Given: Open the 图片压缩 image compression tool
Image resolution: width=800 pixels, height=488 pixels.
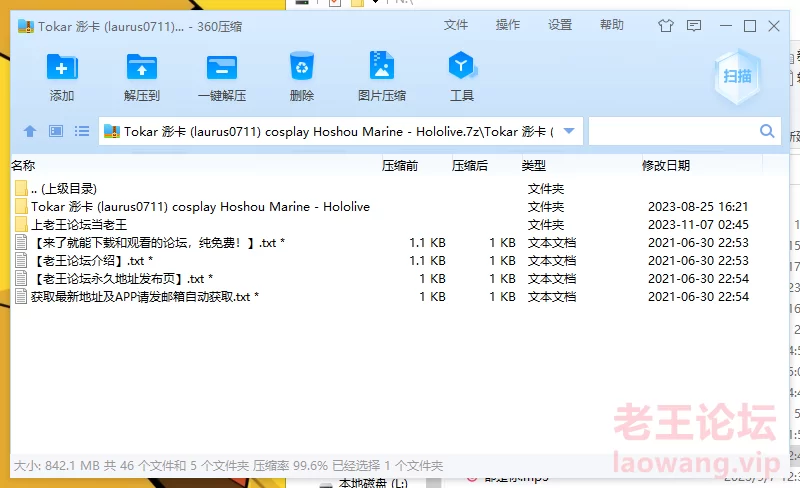Looking at the screenshot, I should (x=382, y=65).
